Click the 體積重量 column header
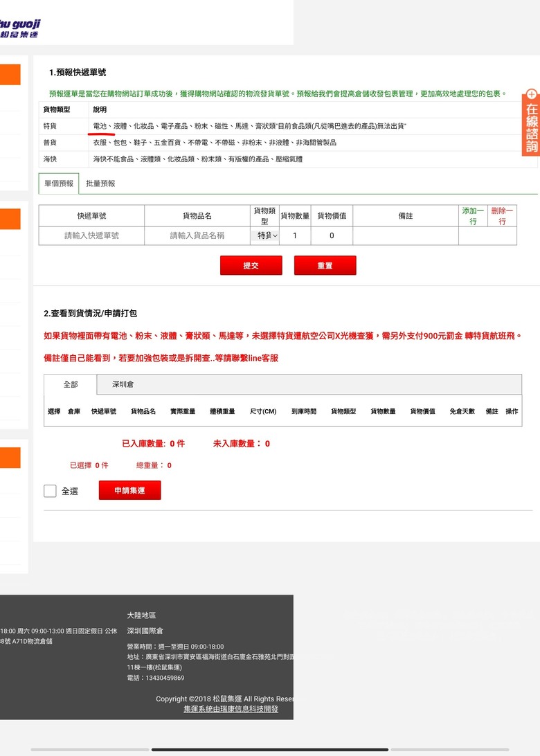The width and height of the screenshot is (540, 756). pos(222,411)
